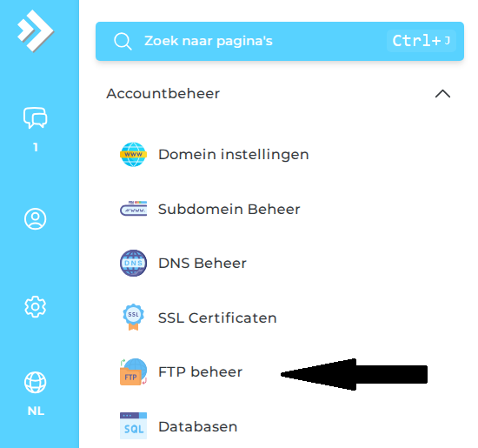Click the double-chevron logo icon
The image size is (478, 448).
point(35,30)
